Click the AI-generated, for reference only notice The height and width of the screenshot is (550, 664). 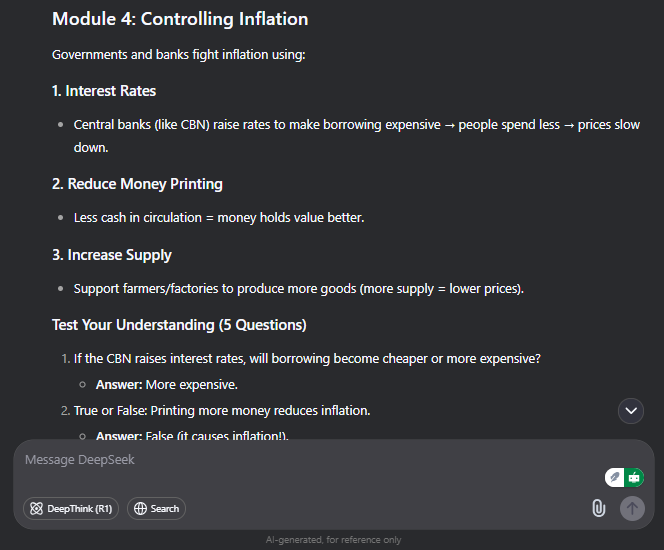pos(333,540)
